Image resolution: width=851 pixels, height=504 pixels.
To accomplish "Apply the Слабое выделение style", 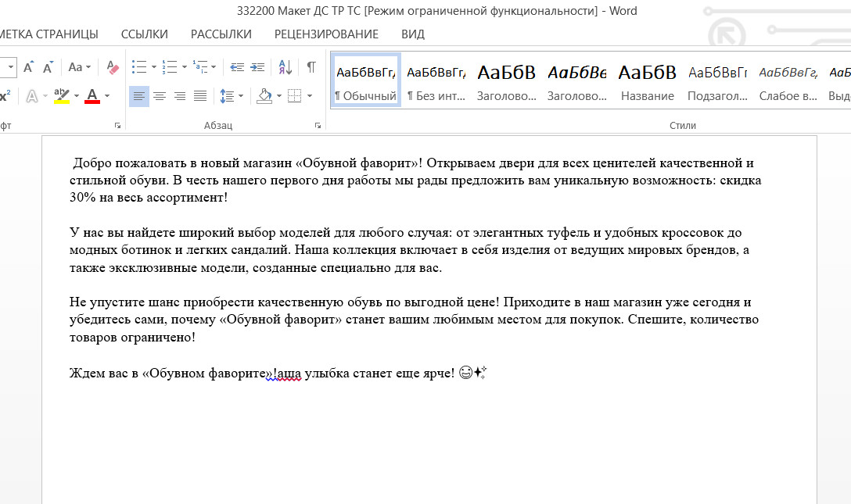I will point(788,80).
